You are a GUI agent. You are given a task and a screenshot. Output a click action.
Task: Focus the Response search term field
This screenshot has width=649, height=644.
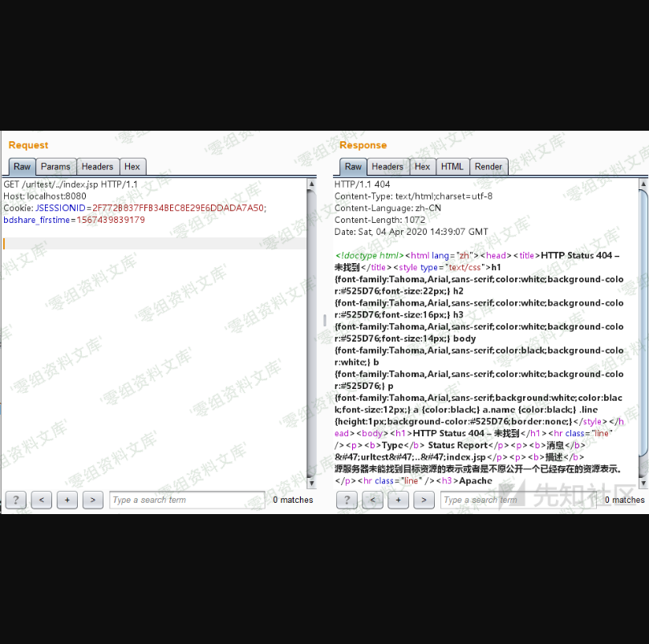pos(517,500)
